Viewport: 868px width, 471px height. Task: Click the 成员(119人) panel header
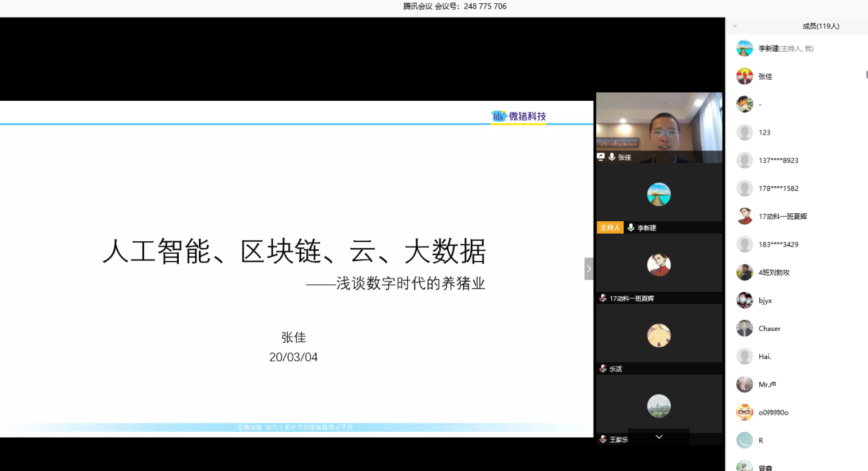[x=821, y=26]
